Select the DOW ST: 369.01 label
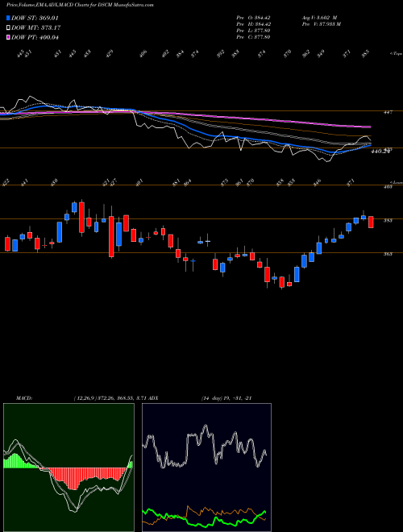This screenshot has width=403, height=532. click(35, 18)
